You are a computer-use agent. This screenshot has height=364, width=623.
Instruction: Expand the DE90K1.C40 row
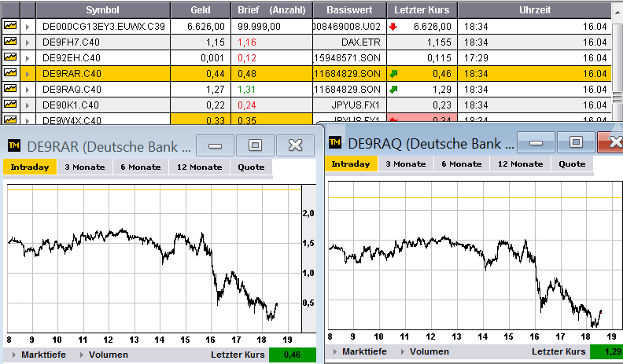[x=28, y=105]
